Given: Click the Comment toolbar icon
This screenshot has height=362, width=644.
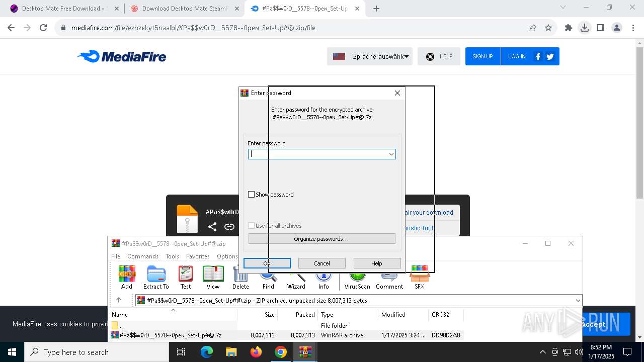Looking at the screenshot, I should 389,281.
